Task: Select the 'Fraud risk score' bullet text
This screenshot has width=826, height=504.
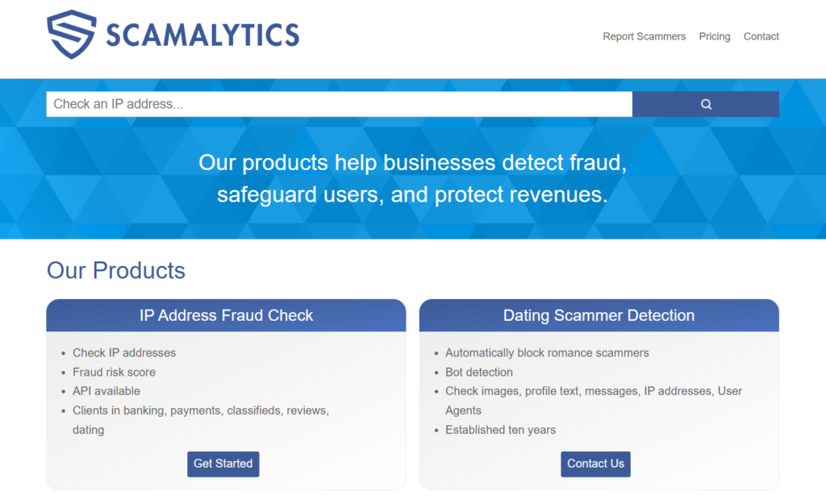Action: pos(114,372)
